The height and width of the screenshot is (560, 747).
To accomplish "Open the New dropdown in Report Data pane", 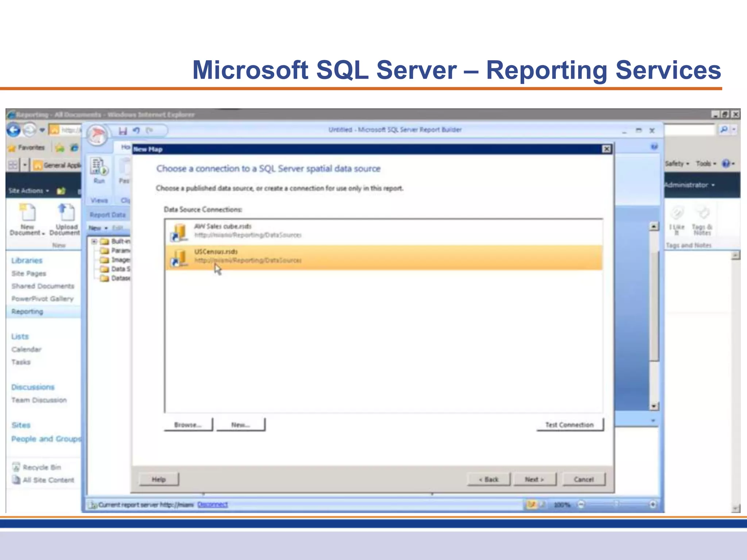I will 98,228.
